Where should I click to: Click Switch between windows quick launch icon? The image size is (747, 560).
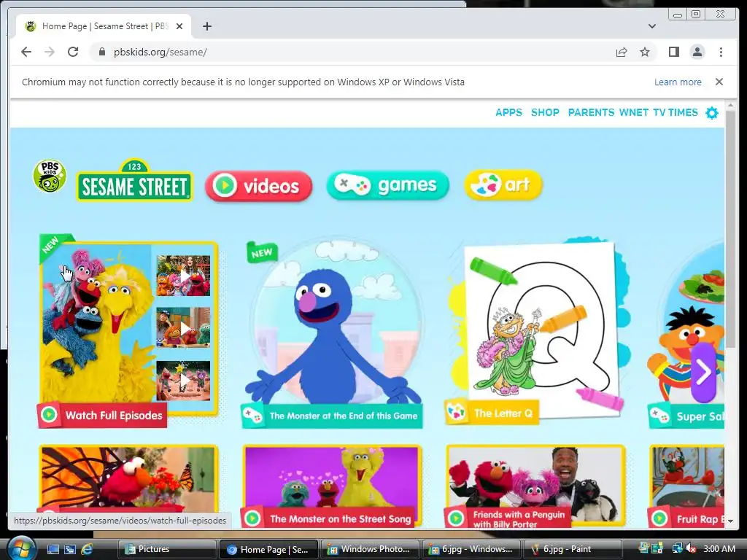click(70, 549)
